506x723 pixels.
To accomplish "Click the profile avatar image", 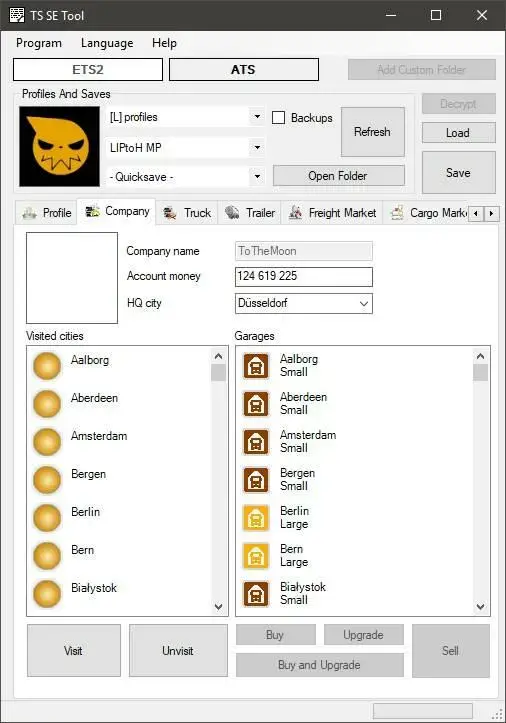I will 60,147.
